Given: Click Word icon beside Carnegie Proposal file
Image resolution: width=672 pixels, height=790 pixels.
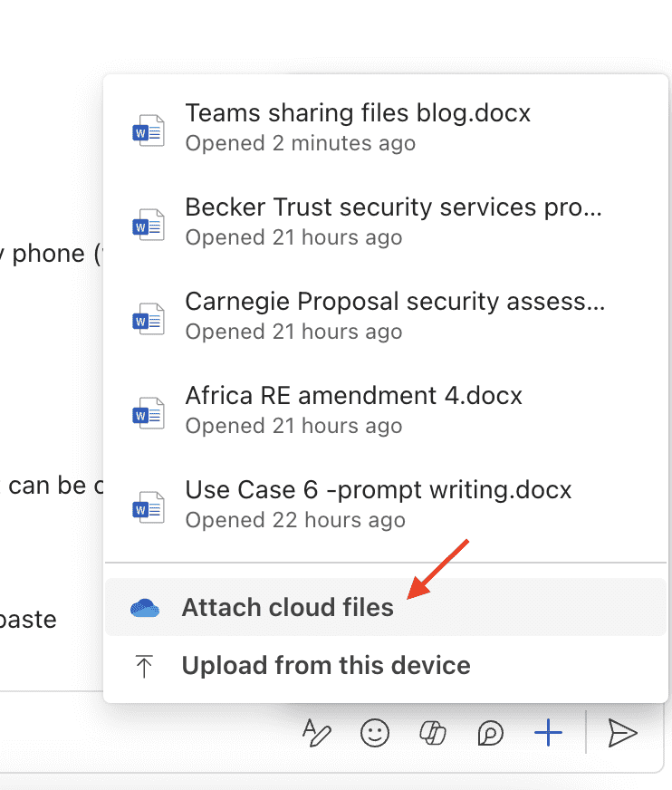Looking at the screenshot, I should coord(149,318).
